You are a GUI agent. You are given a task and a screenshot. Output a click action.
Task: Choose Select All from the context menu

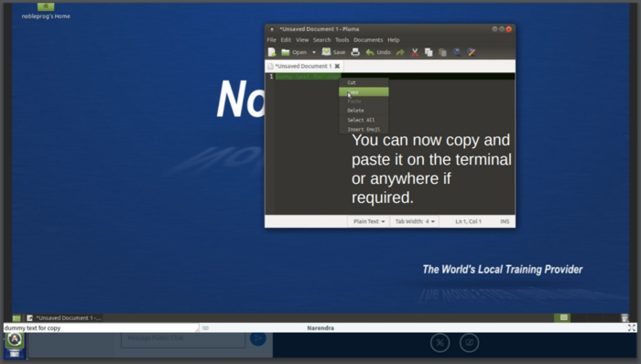point(364,120)
